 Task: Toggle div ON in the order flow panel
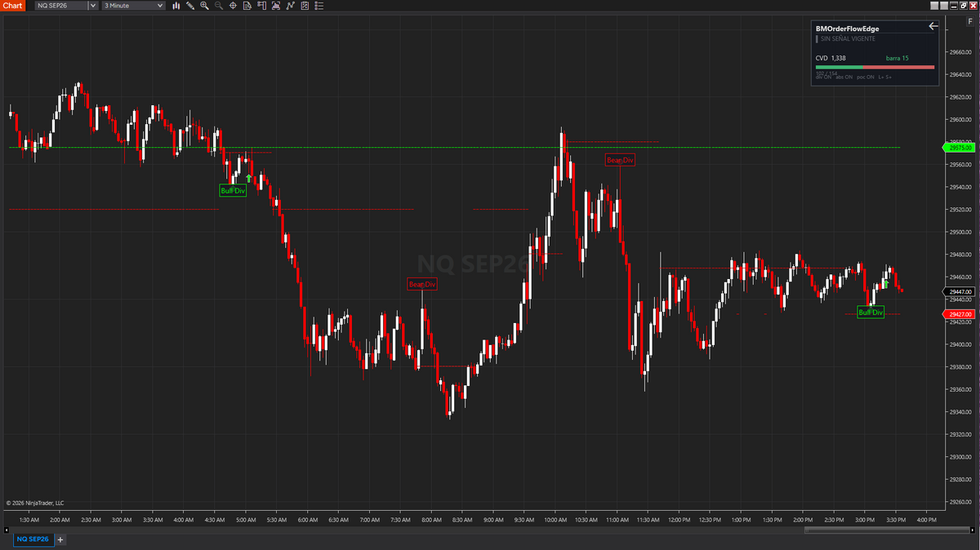[823, 78]
